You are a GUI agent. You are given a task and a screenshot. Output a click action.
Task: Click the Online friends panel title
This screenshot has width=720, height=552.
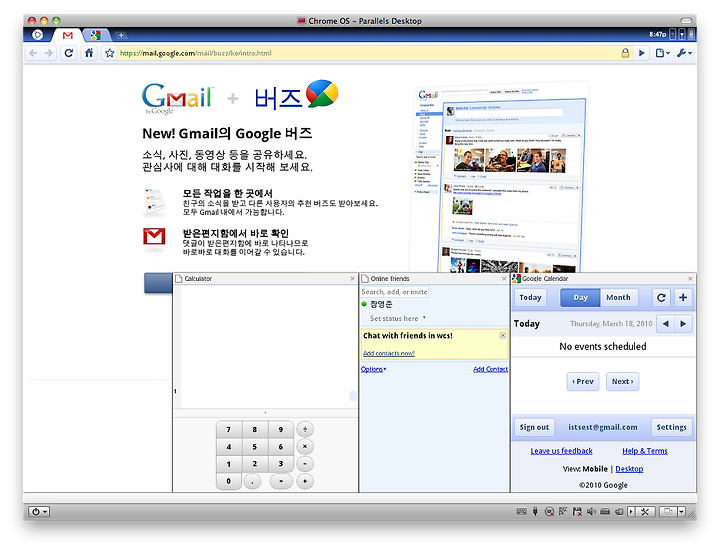[390, 279]
